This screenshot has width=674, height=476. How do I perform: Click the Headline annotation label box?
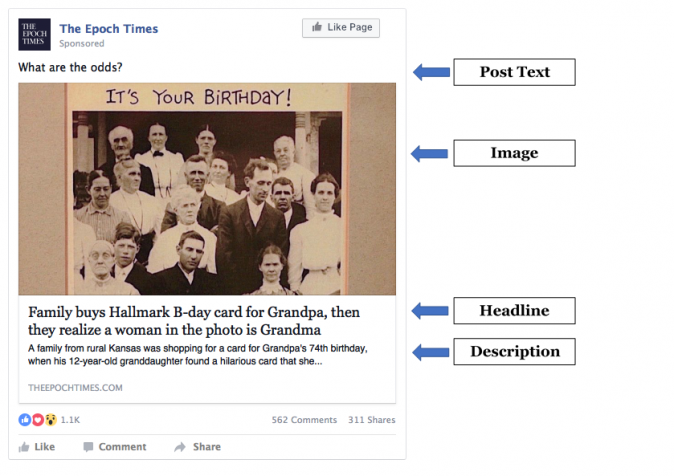pos(515,311)
